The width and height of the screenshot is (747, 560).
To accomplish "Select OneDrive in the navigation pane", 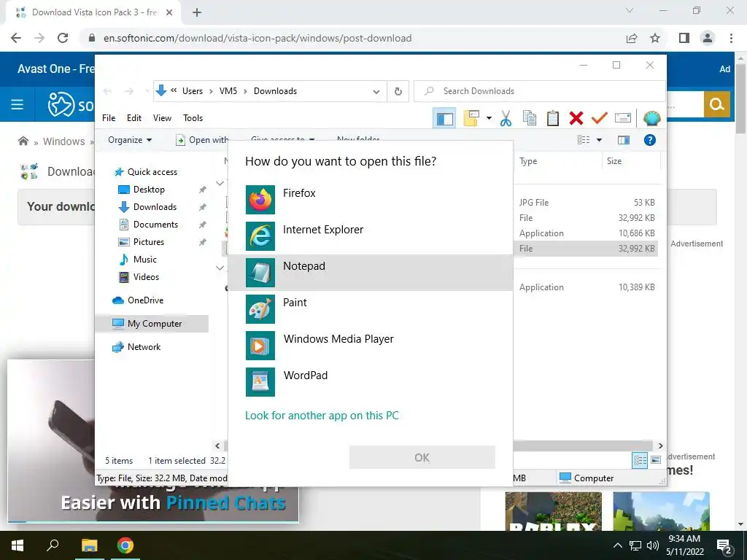I will 145,300.
